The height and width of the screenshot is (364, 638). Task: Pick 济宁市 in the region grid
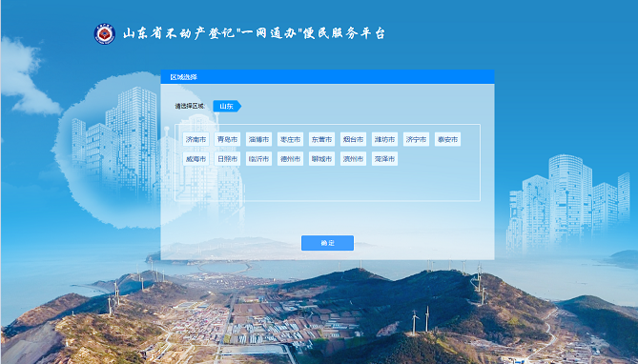416,139
